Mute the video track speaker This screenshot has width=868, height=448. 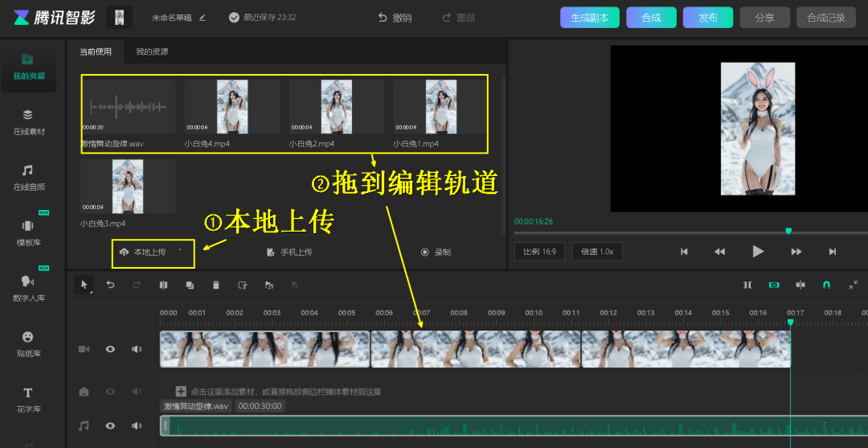pyautogui.click(x=137, y=349)
